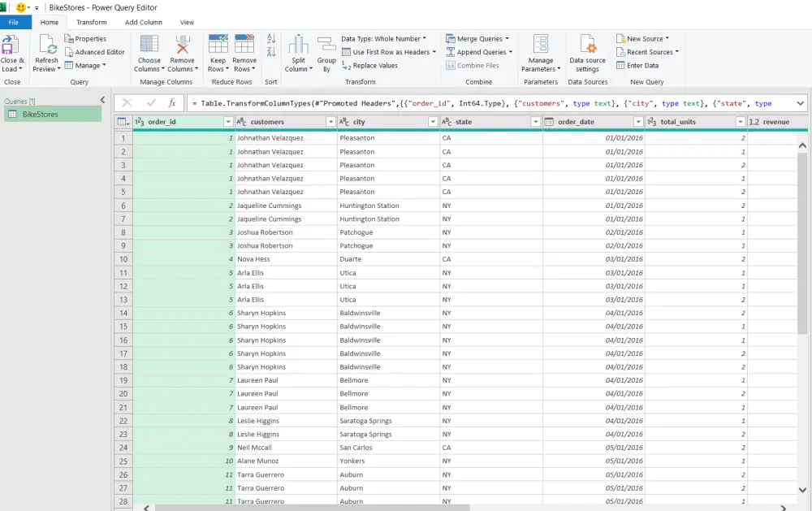The height and width of the screenshot is (511, 812).
Task: Click the 'Duarte' city cell
Action: [388, 259]
